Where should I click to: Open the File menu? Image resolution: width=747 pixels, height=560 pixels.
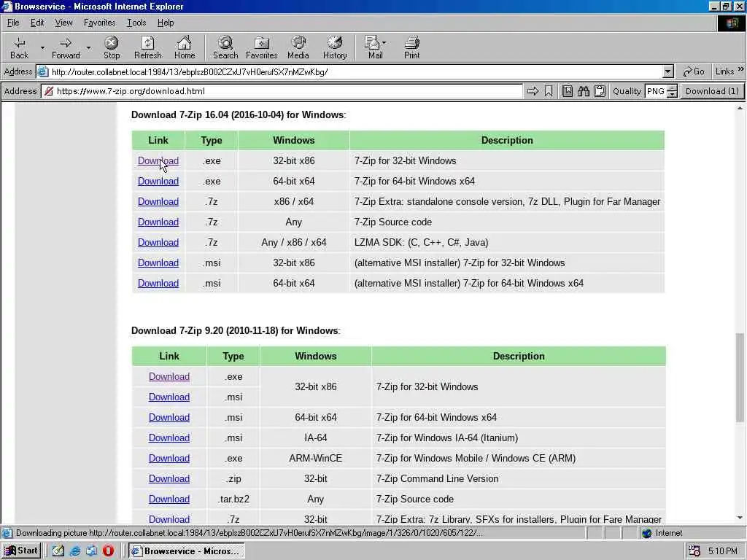click(x=13, y=23)
